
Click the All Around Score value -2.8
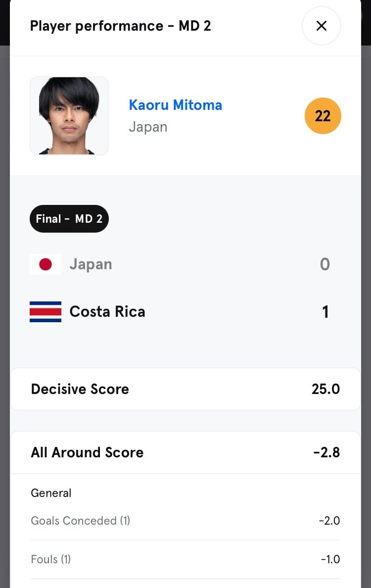326,452
